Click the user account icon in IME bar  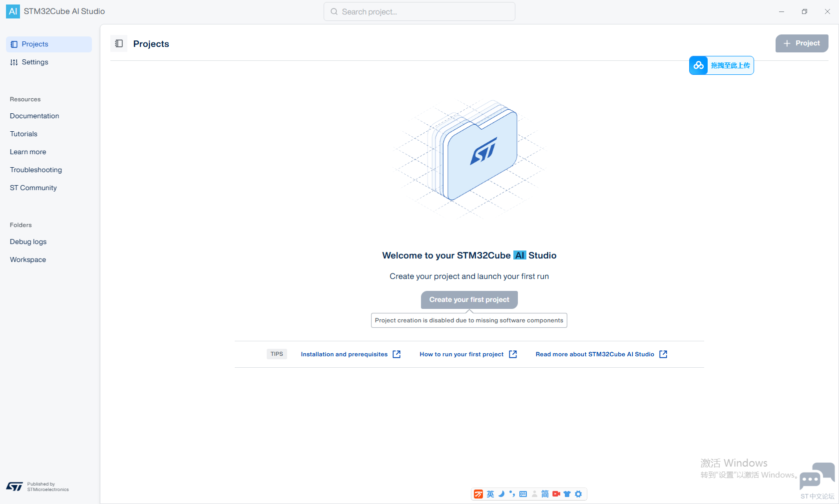click(534, 494)
